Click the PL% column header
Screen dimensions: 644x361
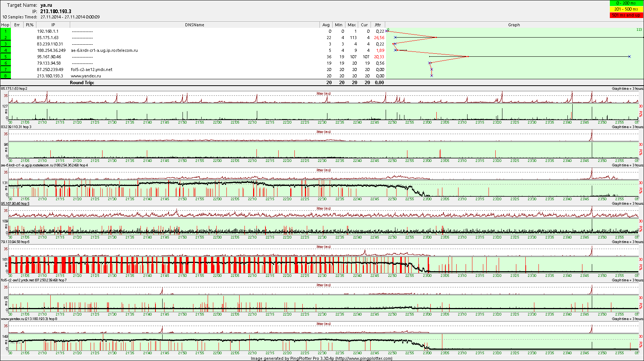pyautogui.click(x=30, y=25)
